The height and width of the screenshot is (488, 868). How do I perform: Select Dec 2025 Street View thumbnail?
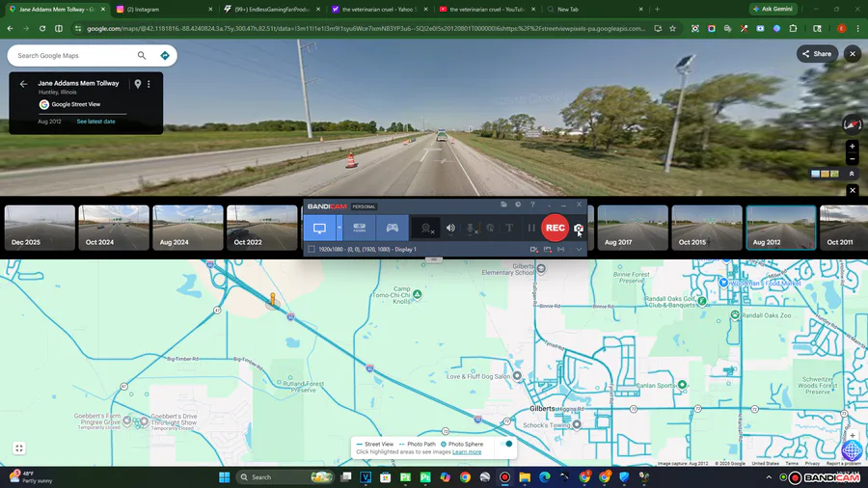[x=40, y=228]
